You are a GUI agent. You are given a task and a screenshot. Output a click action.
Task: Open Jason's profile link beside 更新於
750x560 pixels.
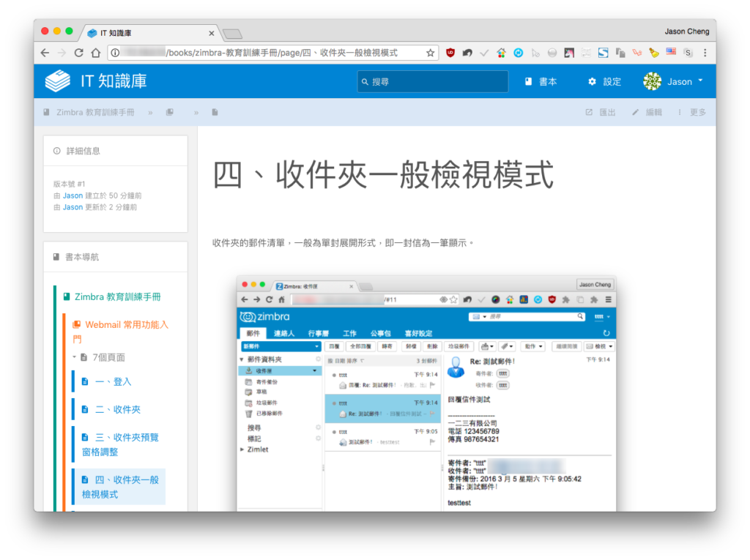(x=73, y=207)
